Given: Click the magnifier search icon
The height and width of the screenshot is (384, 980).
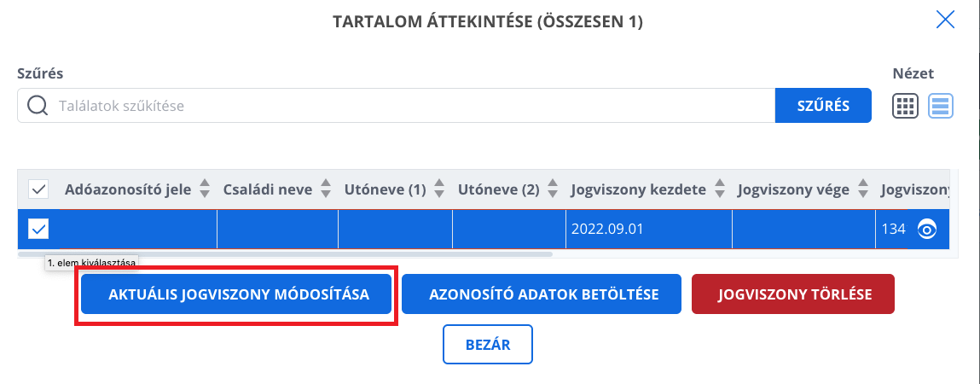Looking at the screenshot, I should click(38, 106).
